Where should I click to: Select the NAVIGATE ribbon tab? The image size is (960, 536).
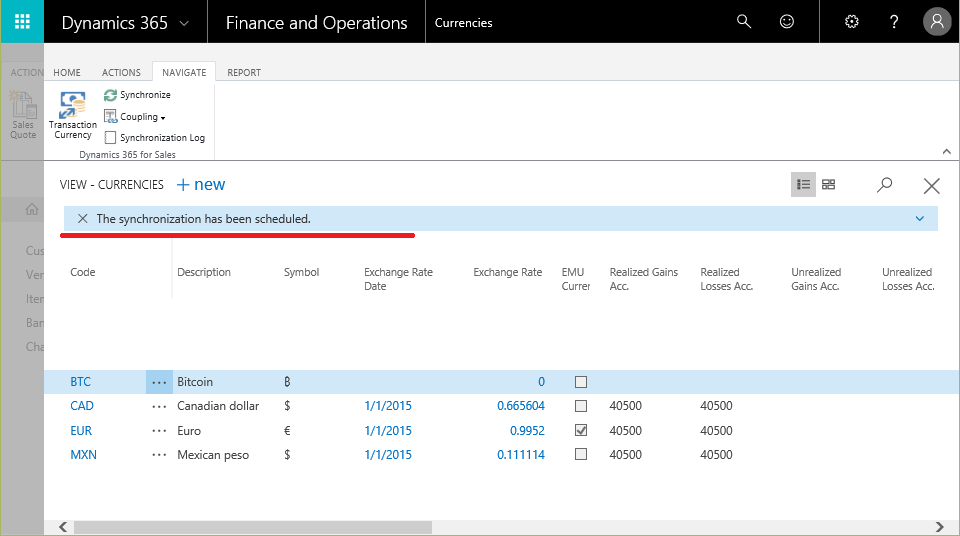(x=184, y=72)
